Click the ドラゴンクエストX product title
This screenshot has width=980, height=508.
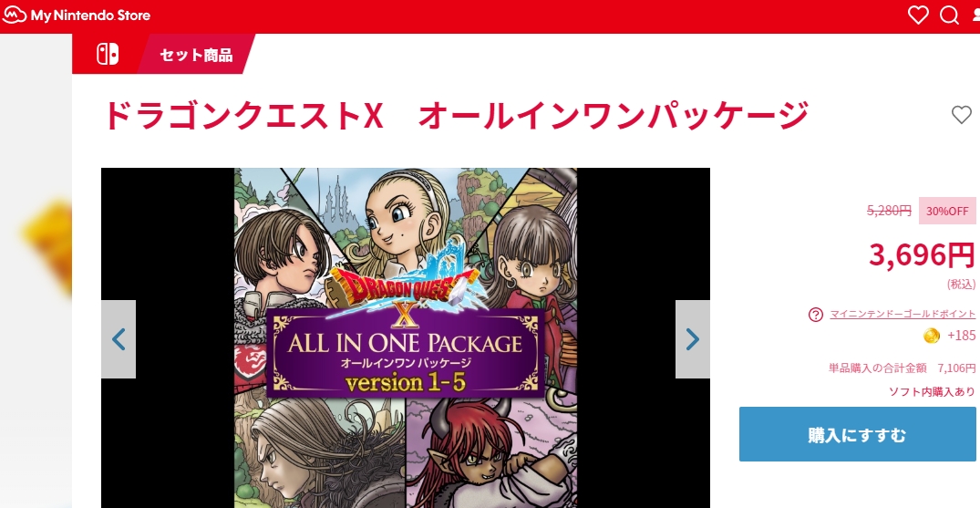click(x=456, y=115)
